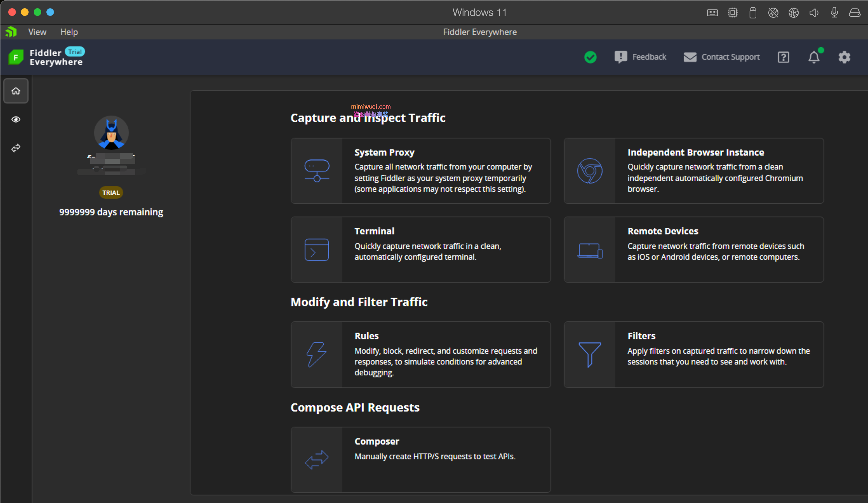Click VM keyboard icon in title bar
This screenshot has height=503, width=868.
[x=712, y=13]
